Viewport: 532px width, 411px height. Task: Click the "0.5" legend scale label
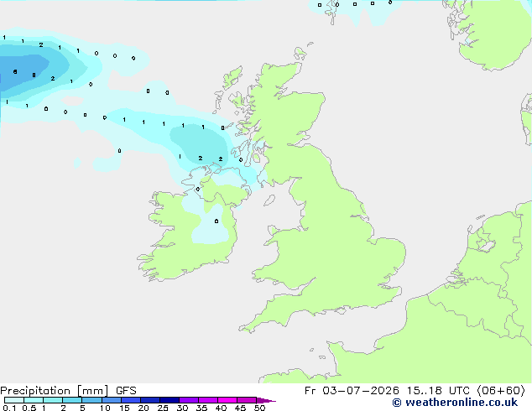tap(29, 408)
